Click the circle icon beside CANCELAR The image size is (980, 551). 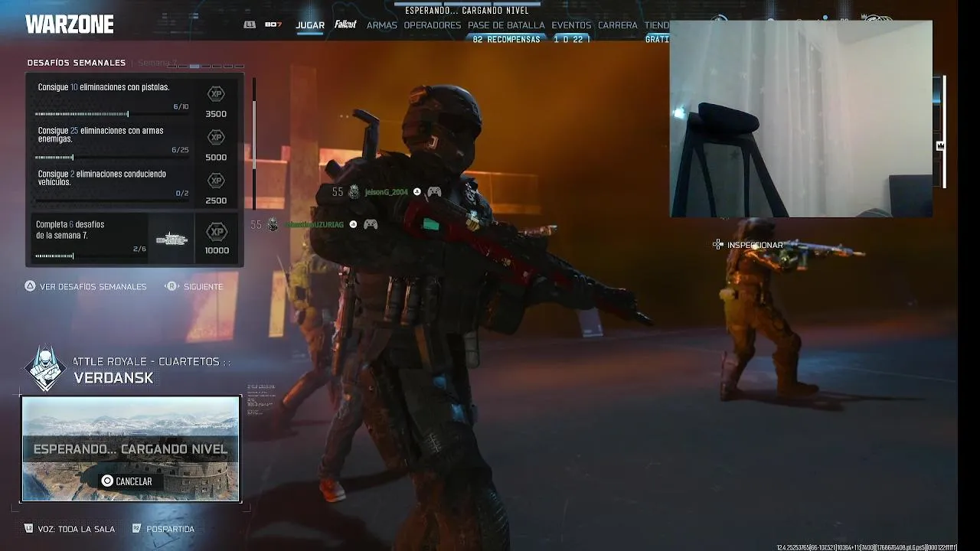click(107, 481)
